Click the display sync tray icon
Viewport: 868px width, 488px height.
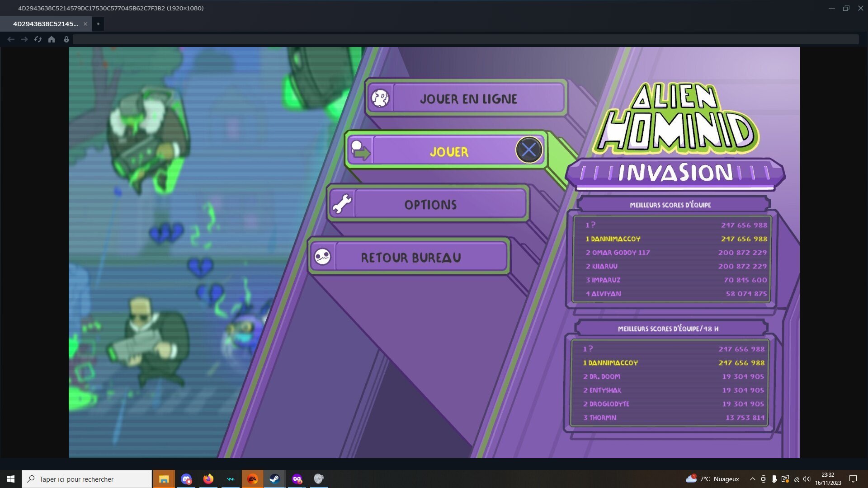tap(785, 479)
